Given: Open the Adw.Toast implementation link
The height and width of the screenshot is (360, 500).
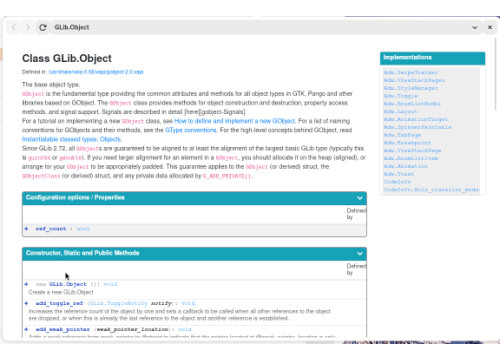Looking at the screenshot, I should point(399,174).
